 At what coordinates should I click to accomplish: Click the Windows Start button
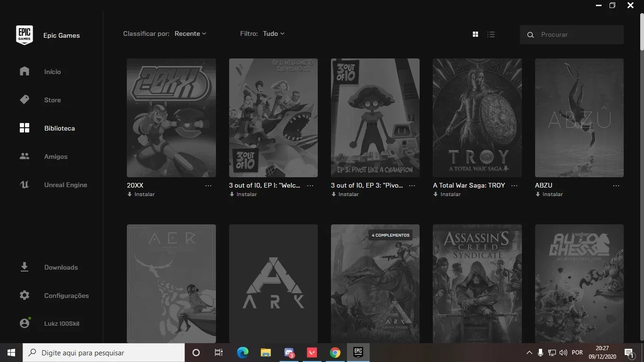point(11,353)
